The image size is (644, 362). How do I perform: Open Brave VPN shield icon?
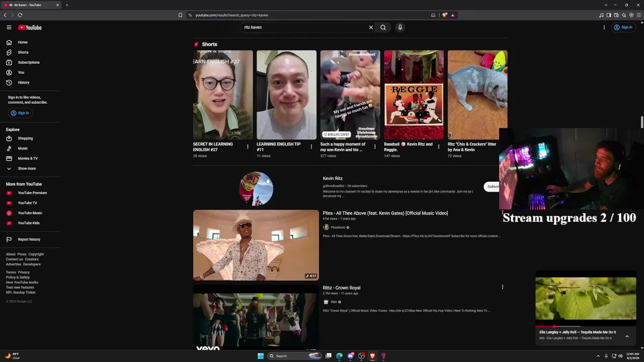631,15
